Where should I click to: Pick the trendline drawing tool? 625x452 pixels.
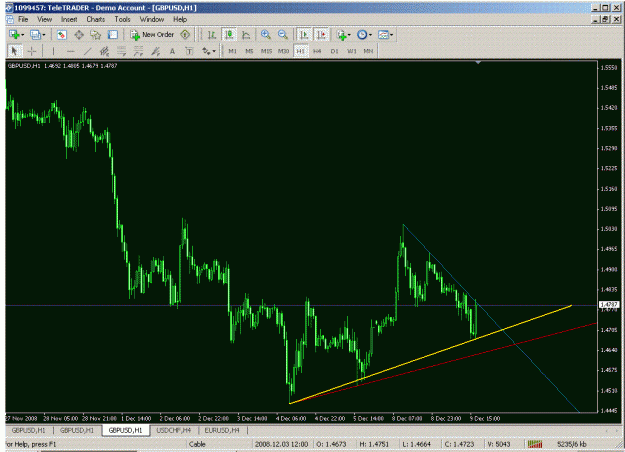(x=88, y=51)
